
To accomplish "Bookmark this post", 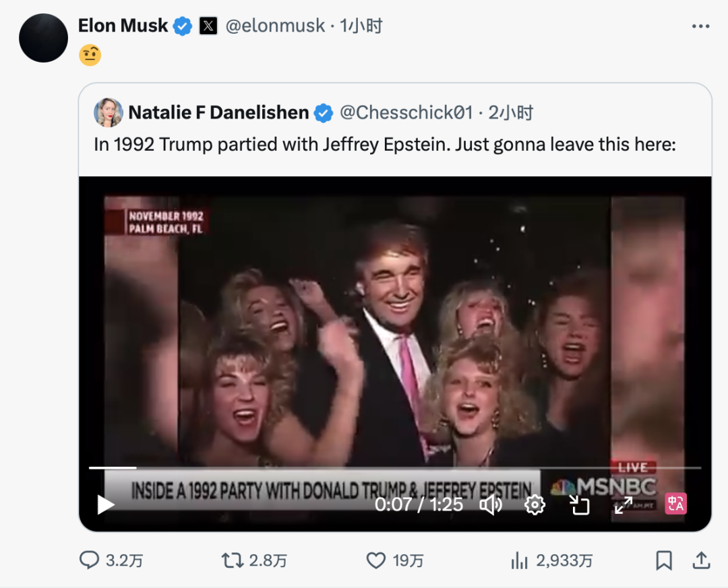I will coord(664,560).
